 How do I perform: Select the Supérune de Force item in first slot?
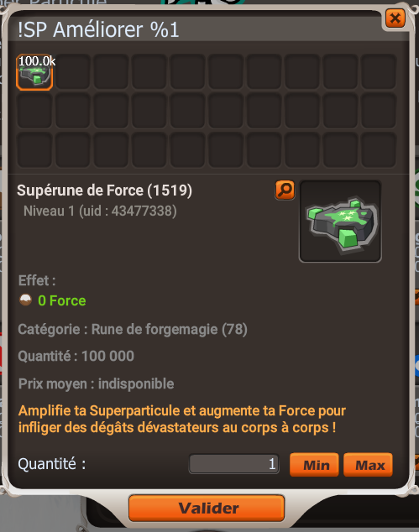click(34, 72)
